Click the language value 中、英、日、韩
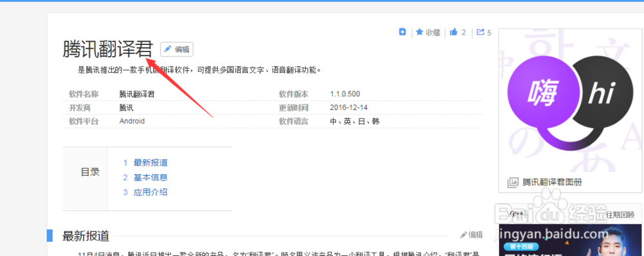The image size is (644, 256). [x=354, y=122]
